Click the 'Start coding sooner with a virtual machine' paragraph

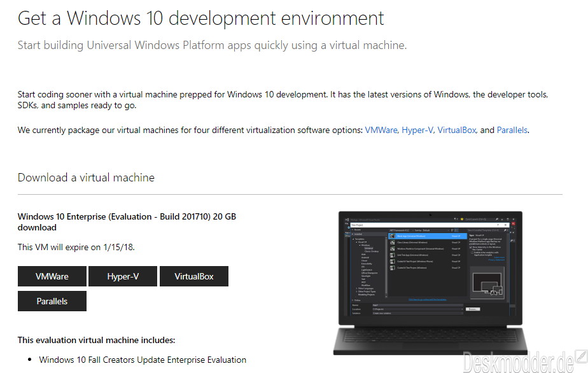[283, 100]
